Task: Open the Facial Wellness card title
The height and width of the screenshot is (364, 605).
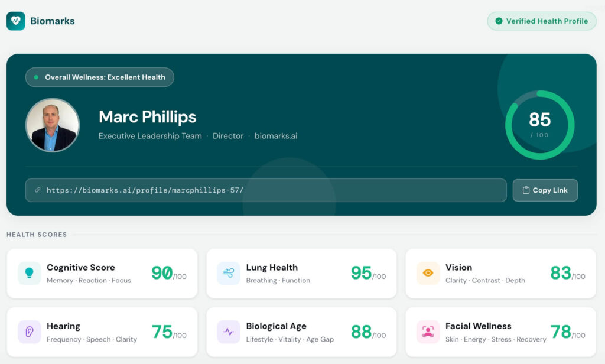Action: [479, 326]
